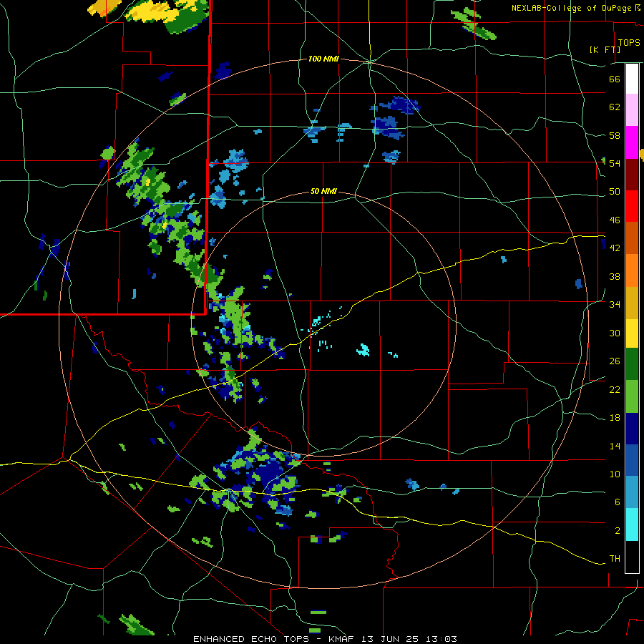Screen dimensions: 644x644
Task: Click the "22" legend value
Action: click(615, 389)
